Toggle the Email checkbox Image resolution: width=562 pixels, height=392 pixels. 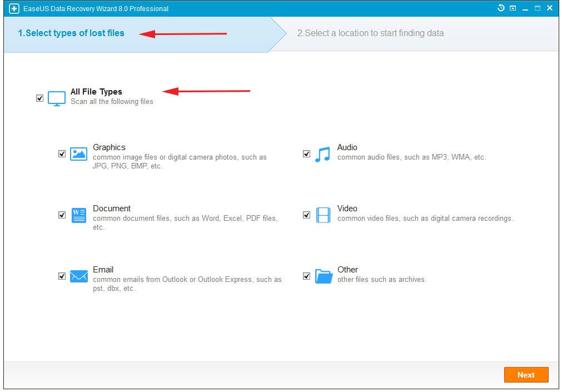(62, 276)
